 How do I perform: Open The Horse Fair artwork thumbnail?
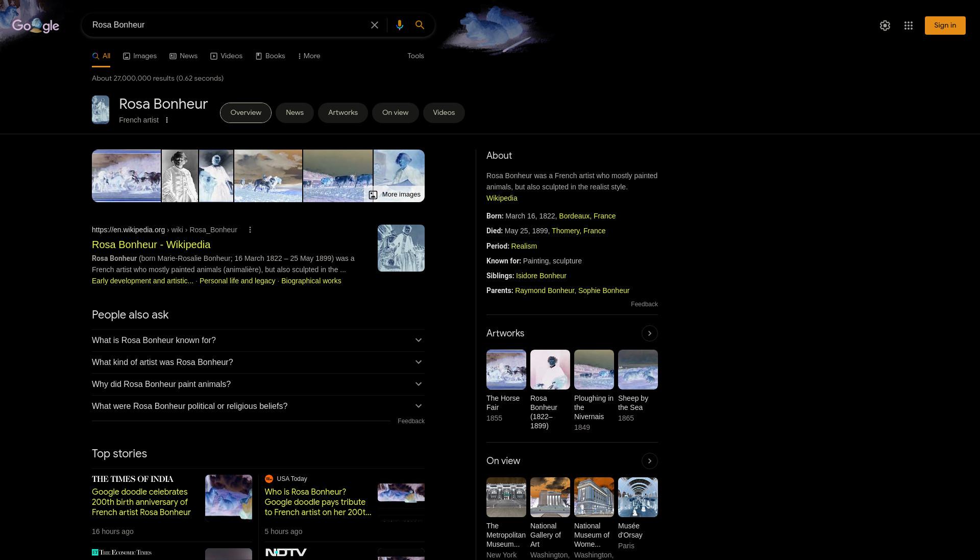click(x=506, y=370)
